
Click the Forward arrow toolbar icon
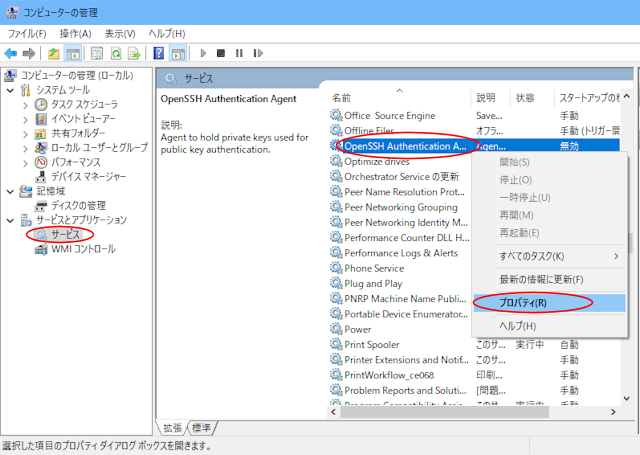click(x=29, y=53)
